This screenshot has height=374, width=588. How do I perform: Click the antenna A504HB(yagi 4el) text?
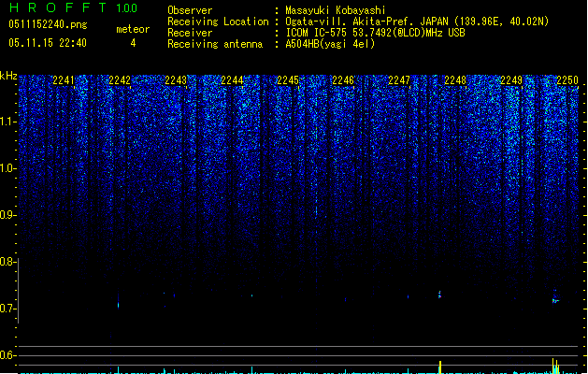pyautogui.click(x=330, y=44)
